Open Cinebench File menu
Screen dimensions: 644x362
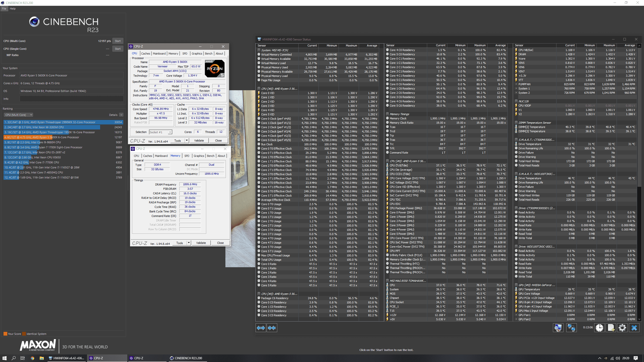pos(4,9)
